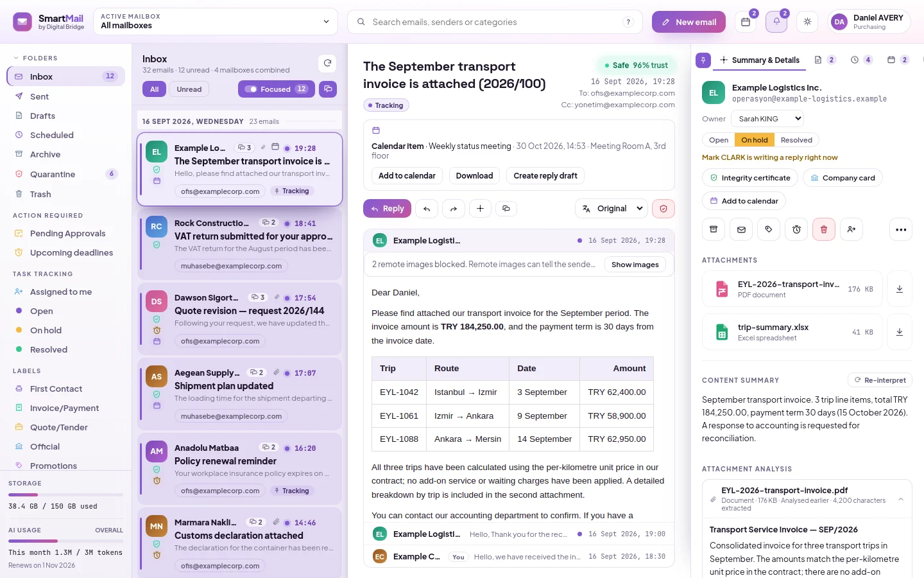Expand the 19:00 Example Logistics message
Image resolution: width=924 pixels, height=578 pixels.
(519, 534)
